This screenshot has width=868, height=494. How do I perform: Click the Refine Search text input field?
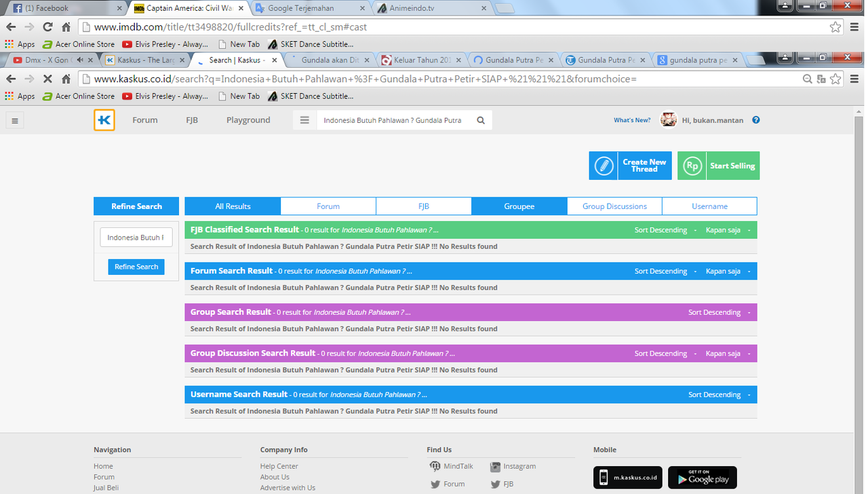[136, 237]
